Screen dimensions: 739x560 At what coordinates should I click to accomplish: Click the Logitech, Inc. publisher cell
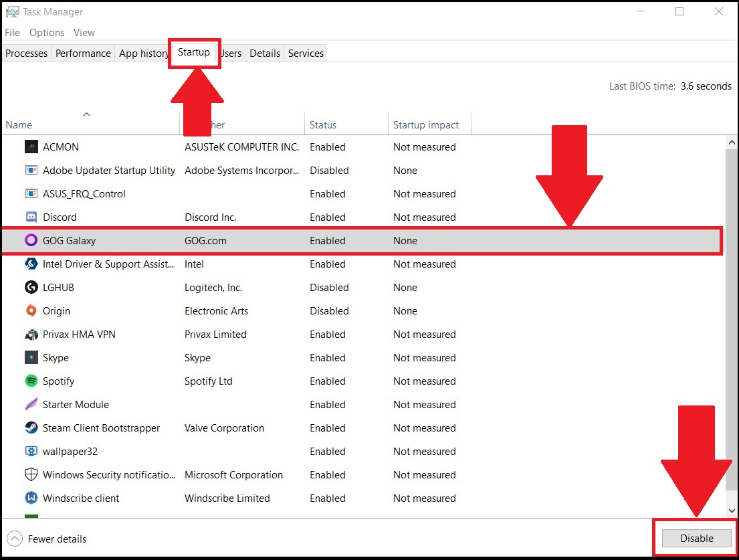click(213, 287)
